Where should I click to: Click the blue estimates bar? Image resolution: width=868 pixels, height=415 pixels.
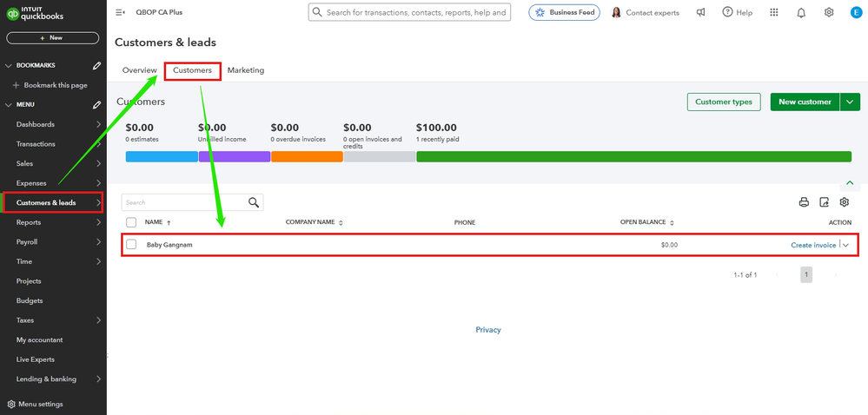[x=162, y=156]
